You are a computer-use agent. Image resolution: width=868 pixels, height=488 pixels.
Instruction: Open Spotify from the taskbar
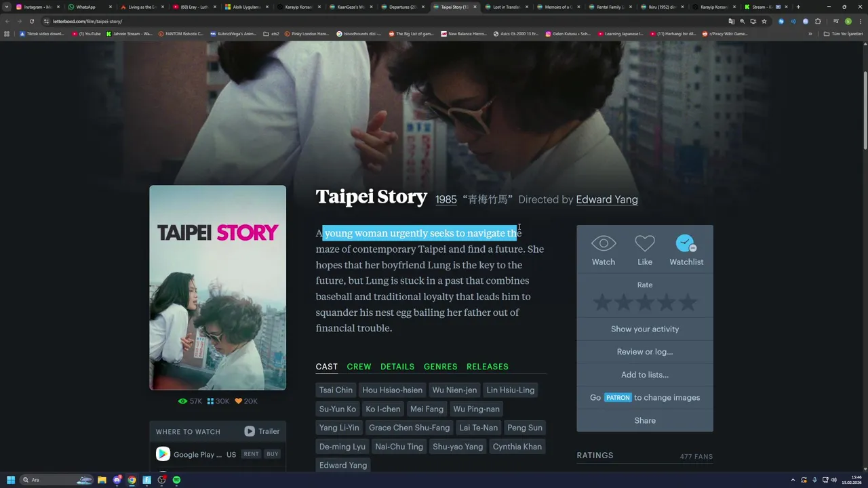pyautogui.click(x=176, y=480)
